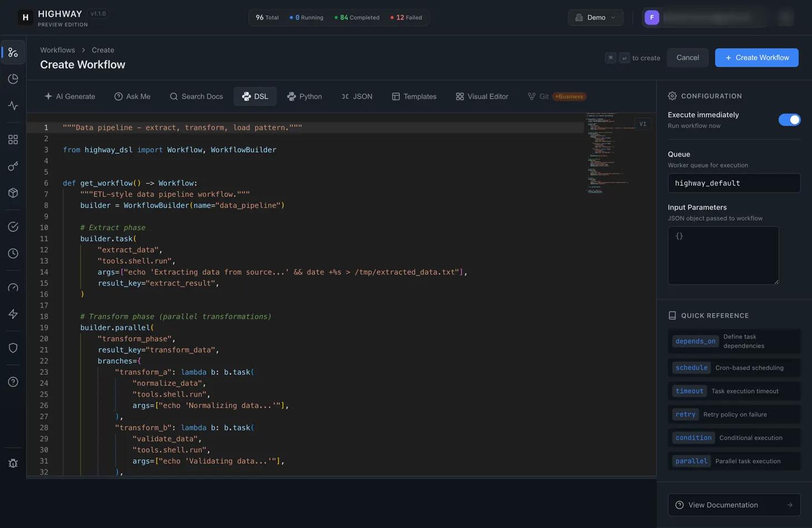This screenshot has width=812, height=528.
Task: Click the retry quick reference item
Action: click(734, 415)
